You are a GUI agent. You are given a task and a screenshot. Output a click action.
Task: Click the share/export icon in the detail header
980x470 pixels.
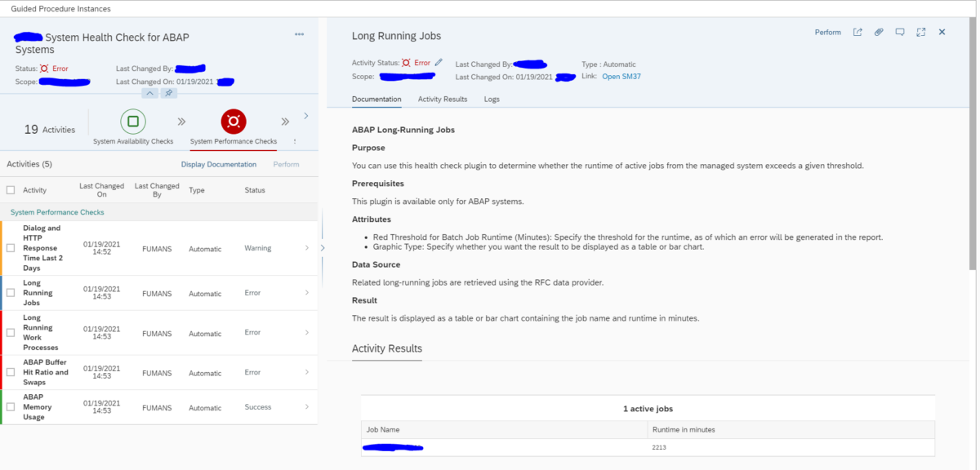pyautogui.click(x=857, y=32)
